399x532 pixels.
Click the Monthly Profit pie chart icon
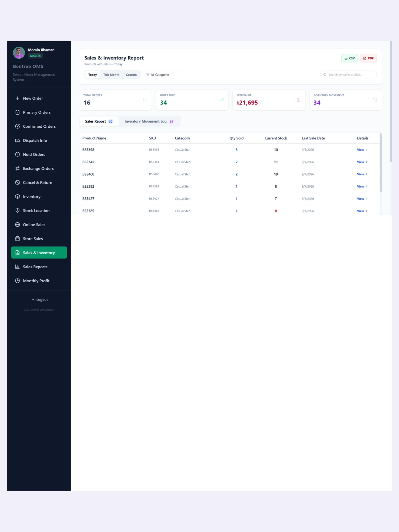coord(17,281)
